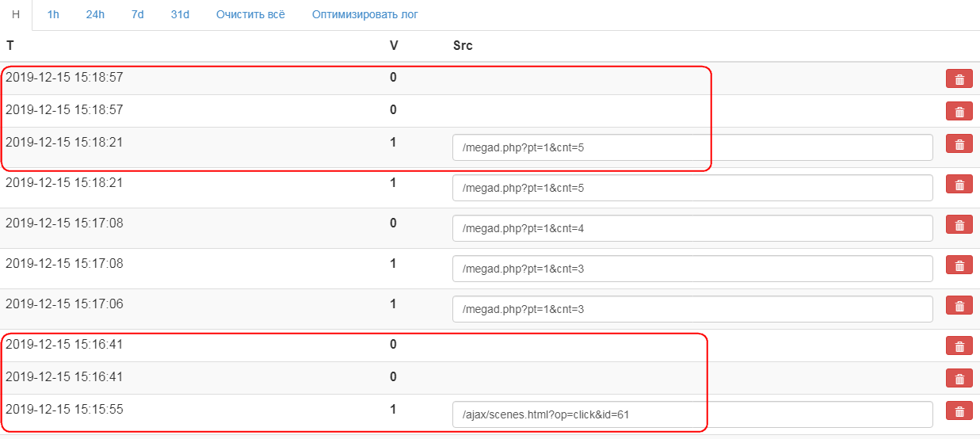
Task: Click the Оптимизировать лог link
Action: pyautogui.click(x=364, y=15)
